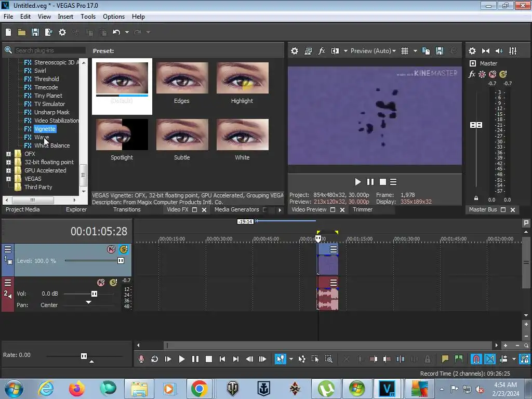Adjust the playback Rate slider
Image resolution: width=532 pixels, height=399 pixels.
point(84,356)
